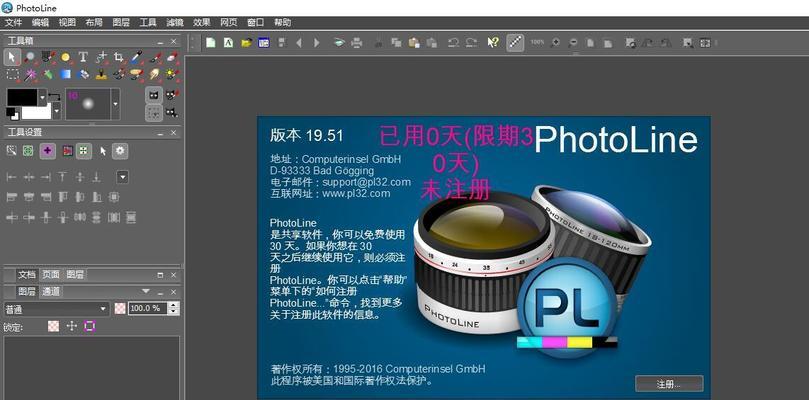Open the 普通 blend mode dropdown
Screen dimensions: 809x400
click(56, 309)
